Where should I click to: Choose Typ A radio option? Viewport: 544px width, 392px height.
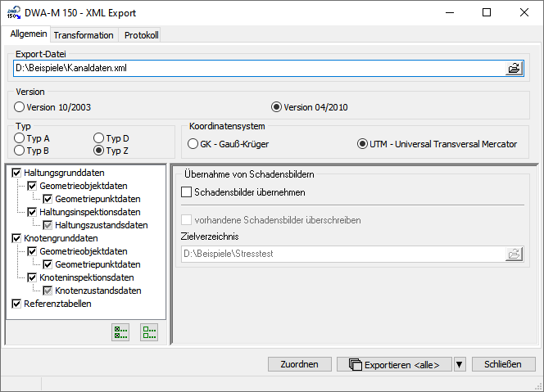(x=20, y=138)
